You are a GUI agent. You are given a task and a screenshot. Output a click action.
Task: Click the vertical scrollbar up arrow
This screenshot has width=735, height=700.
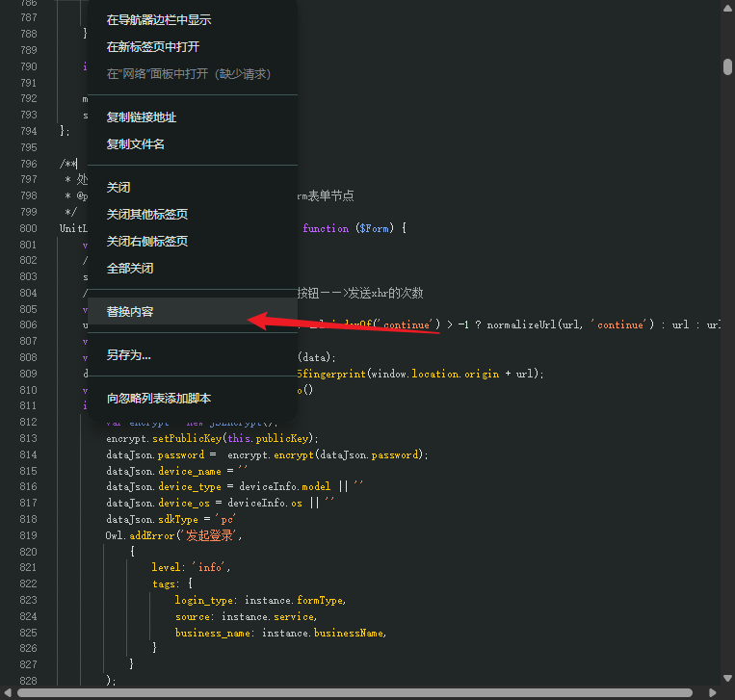pyautogui.click(x=727, y=8)
